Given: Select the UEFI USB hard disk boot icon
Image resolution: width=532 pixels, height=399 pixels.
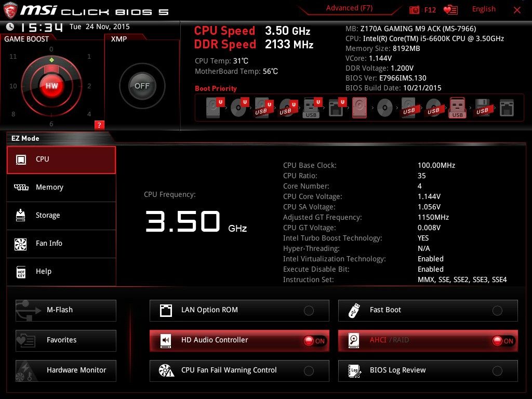Looking at the screenshot, I should point(263,108).
